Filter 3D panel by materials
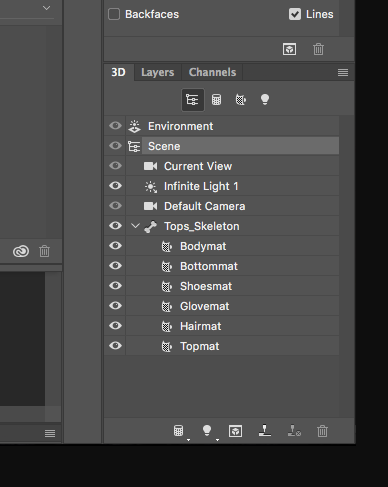The height and width of the screenshot is (487, 388). 241,99
